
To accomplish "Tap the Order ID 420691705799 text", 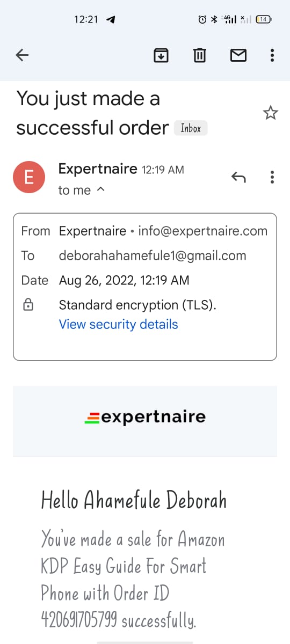I will 79,621.
